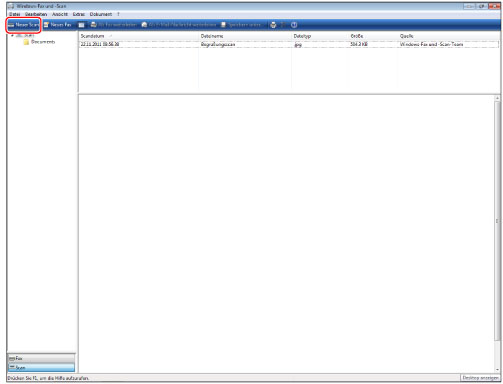Switch to the Fax view button
The height and width of the screenshot is (384, 503).
[41, 358]
